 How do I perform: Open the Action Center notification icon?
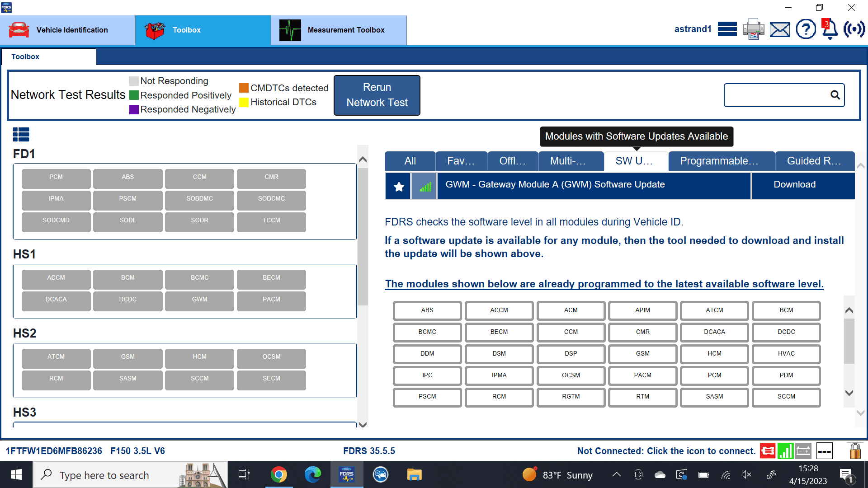[846, 475]
